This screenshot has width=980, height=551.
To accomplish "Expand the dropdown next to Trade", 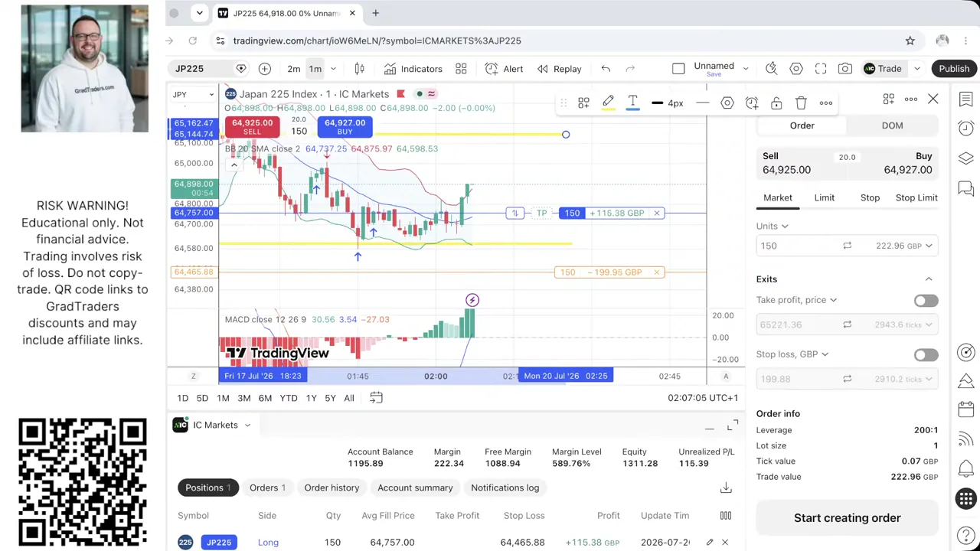I will pyautogui.click(x=917, y=69).
